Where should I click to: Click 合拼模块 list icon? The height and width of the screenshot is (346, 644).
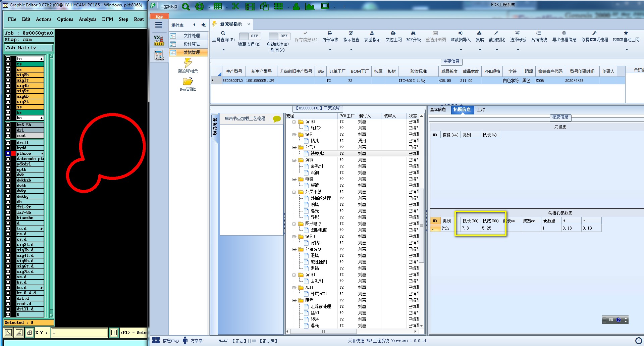coord(539,33)
